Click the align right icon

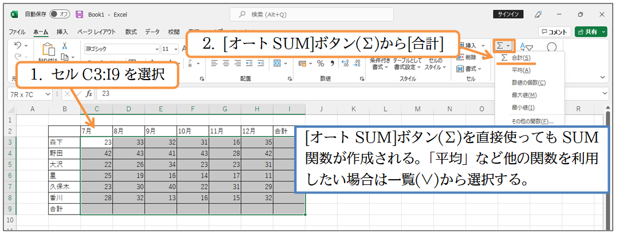238,64
